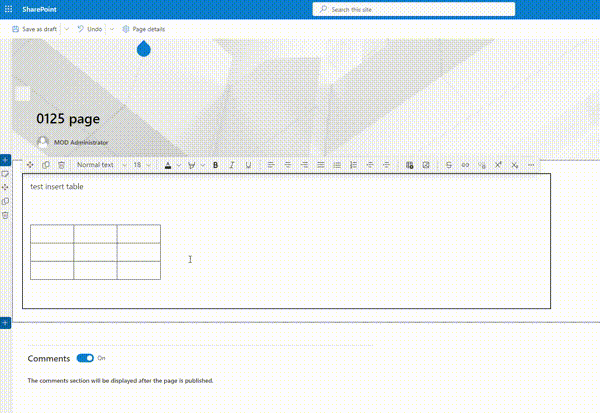Toggle subscript formatting
Image resolution: width=600 pixels, height=413 pixels.
[x=515, y=165]
